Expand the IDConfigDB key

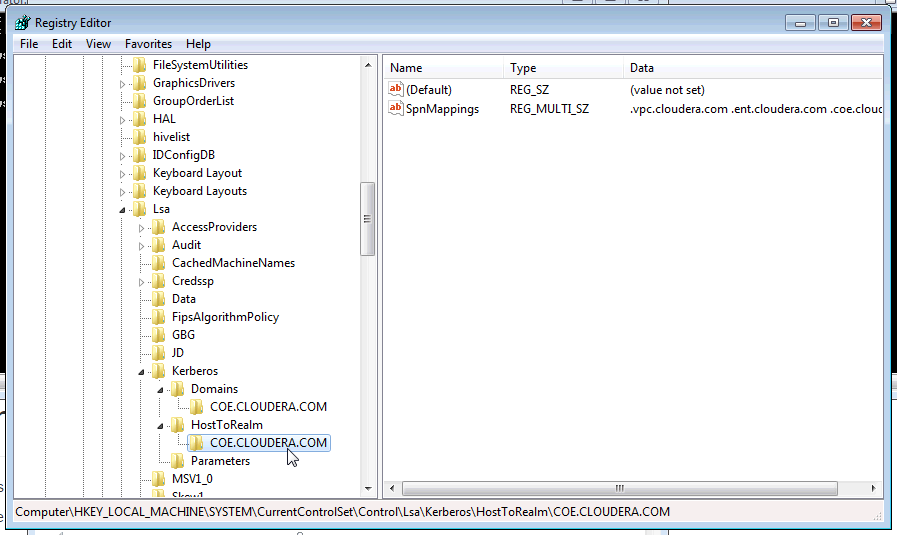[x=122, y=156]
